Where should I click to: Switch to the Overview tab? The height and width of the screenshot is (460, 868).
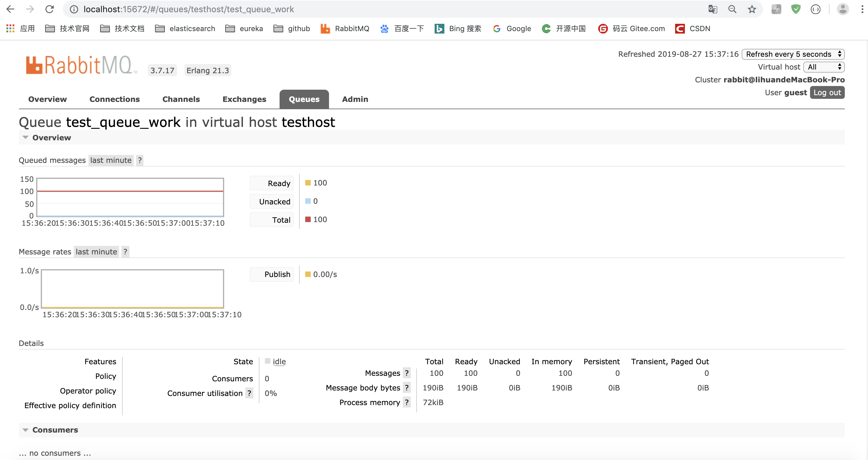pos(48,99)
